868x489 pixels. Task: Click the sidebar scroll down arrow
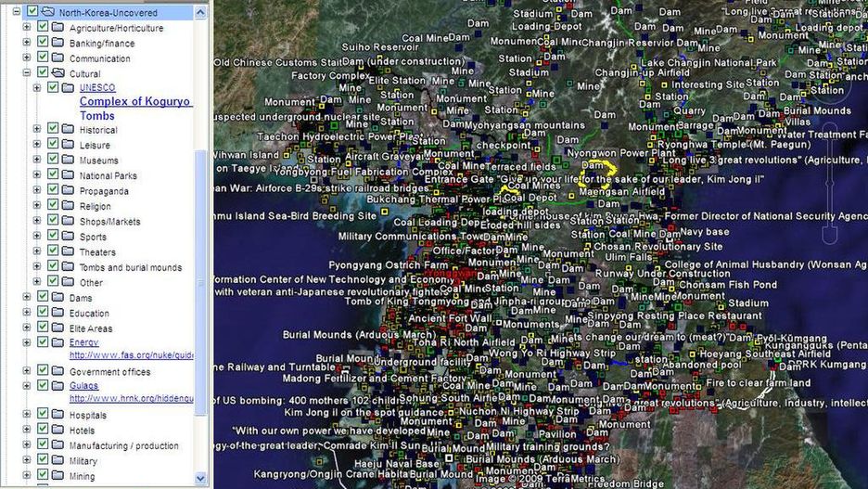[201, 478]
